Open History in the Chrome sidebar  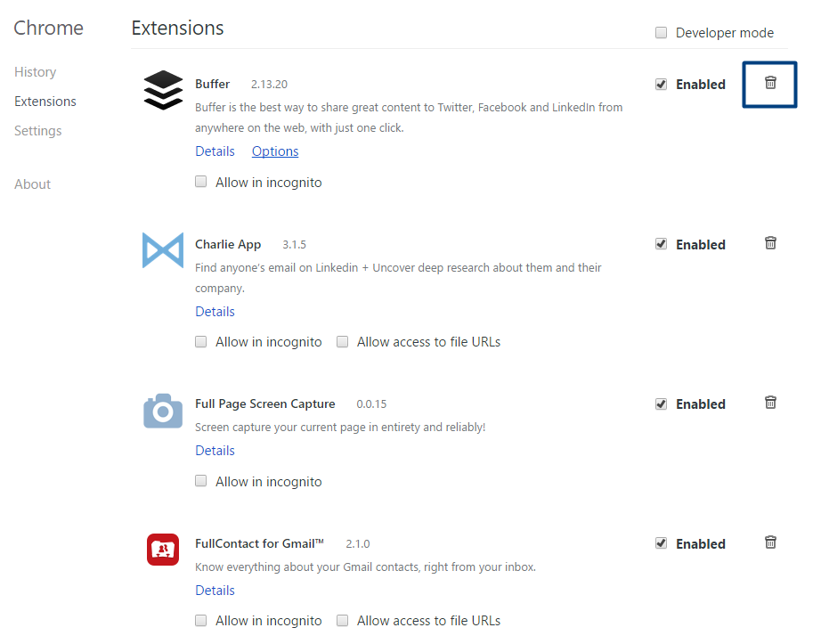35,72
